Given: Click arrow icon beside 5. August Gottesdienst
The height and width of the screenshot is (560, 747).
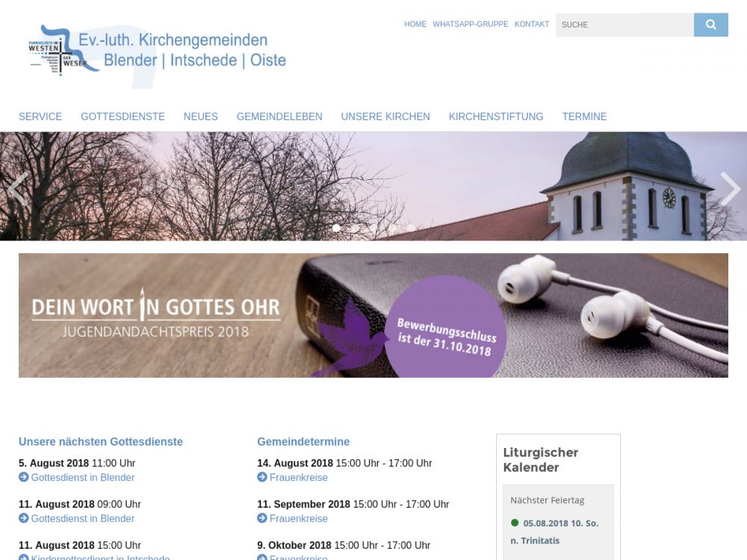Looking at the screenshot, I should (x=23, y=478).
